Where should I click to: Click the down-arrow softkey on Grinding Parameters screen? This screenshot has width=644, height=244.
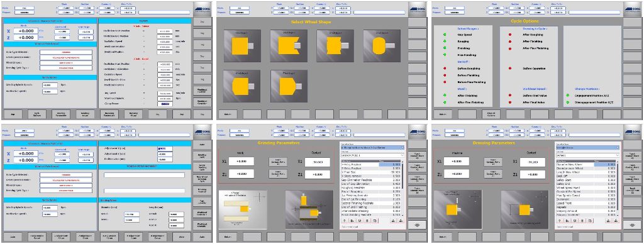[417, 225]
